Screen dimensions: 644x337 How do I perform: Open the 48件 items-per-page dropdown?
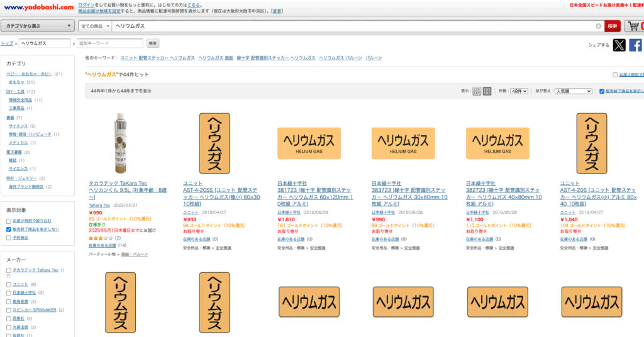coord(519,91)
